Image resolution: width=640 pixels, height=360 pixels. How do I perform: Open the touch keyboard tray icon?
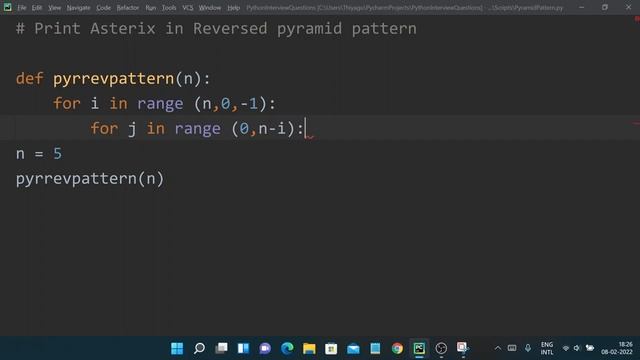[512, 348]
